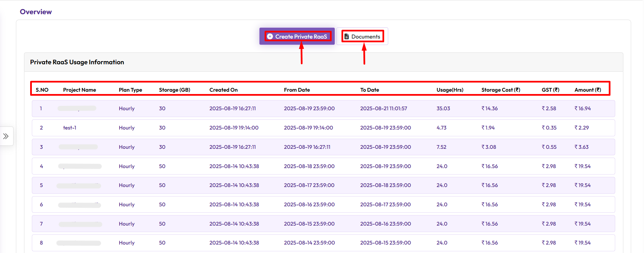Click the GST (₹) column header
The width and height of the screenshot is (644, 253).
pyautogui.click(x=550, y=90)
